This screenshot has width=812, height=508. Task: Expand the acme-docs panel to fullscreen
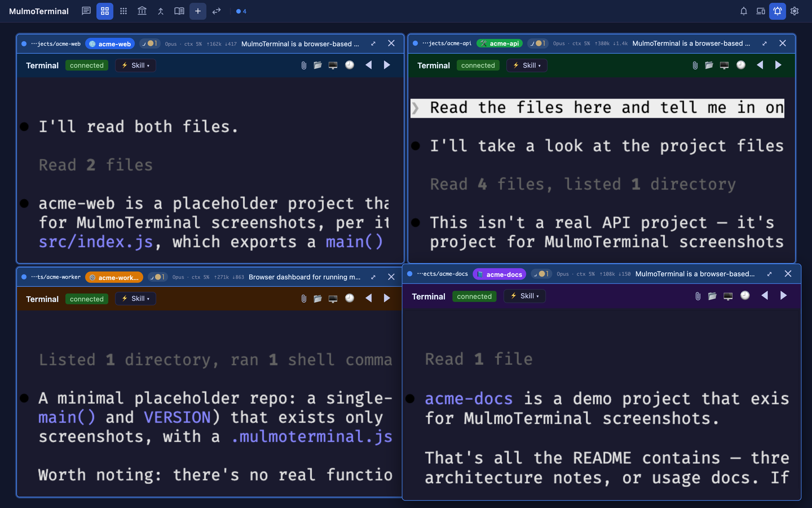click(x=769, y=274)
